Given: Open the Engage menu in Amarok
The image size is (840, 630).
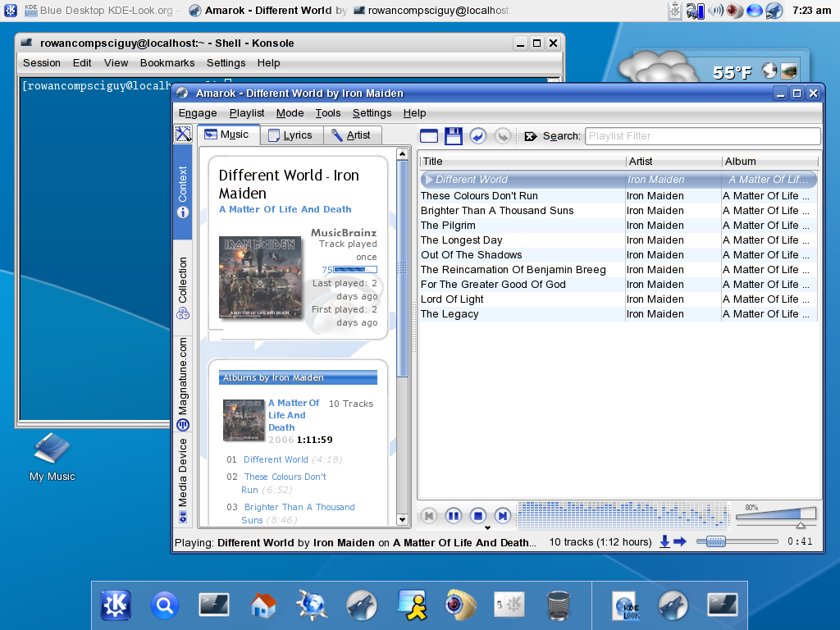Looking at the screenshot, I should pyautogui.click(x=198, y=113).
